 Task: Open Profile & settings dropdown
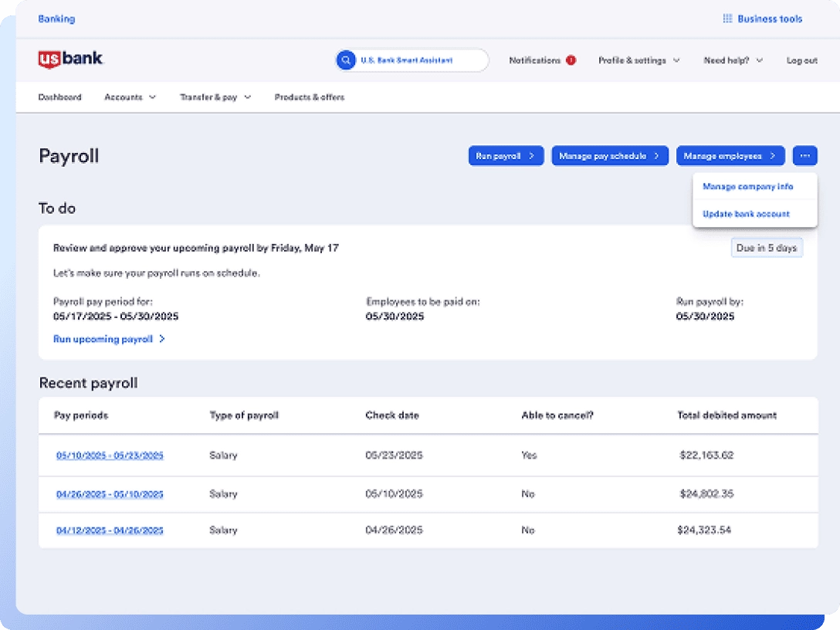638,60
